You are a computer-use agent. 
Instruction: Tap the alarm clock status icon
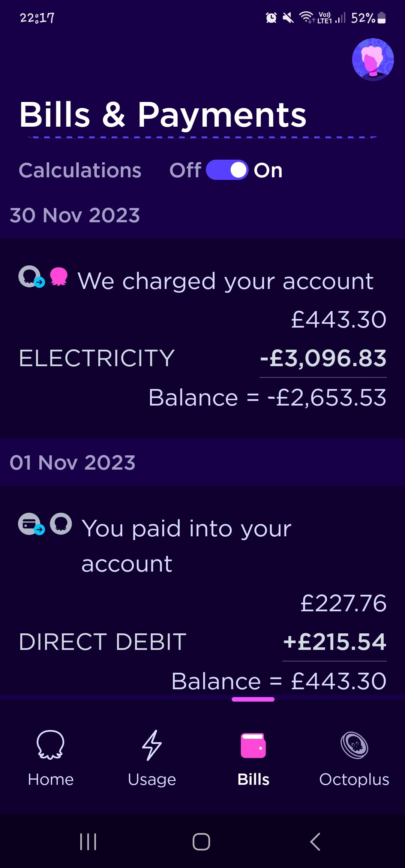(x=271, y=18)
